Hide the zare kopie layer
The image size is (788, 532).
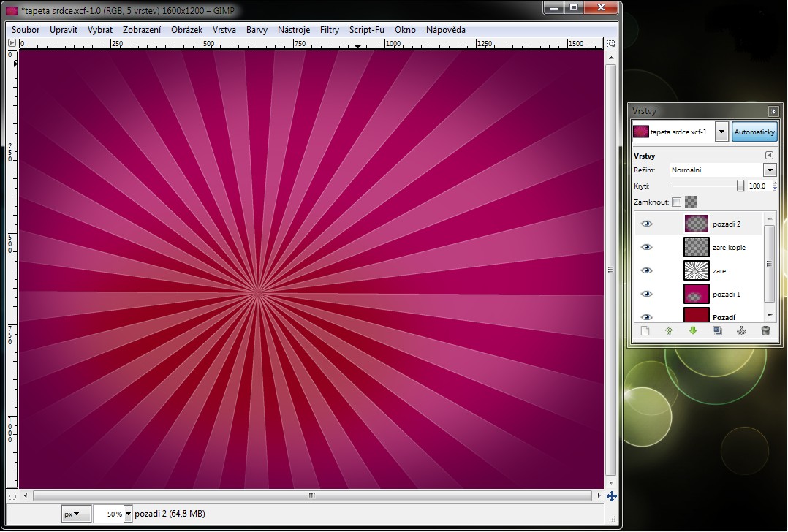click(647, 247)
